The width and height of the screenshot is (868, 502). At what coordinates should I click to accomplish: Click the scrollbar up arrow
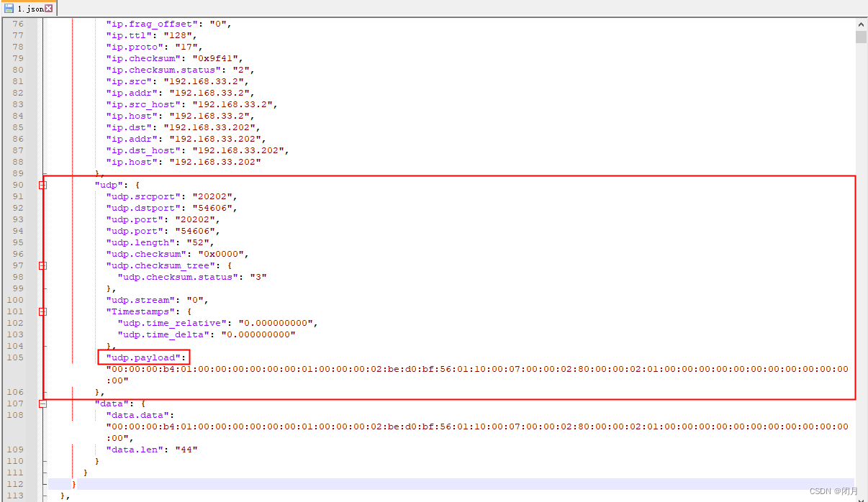pyautogui.click(x=862, y=23)
